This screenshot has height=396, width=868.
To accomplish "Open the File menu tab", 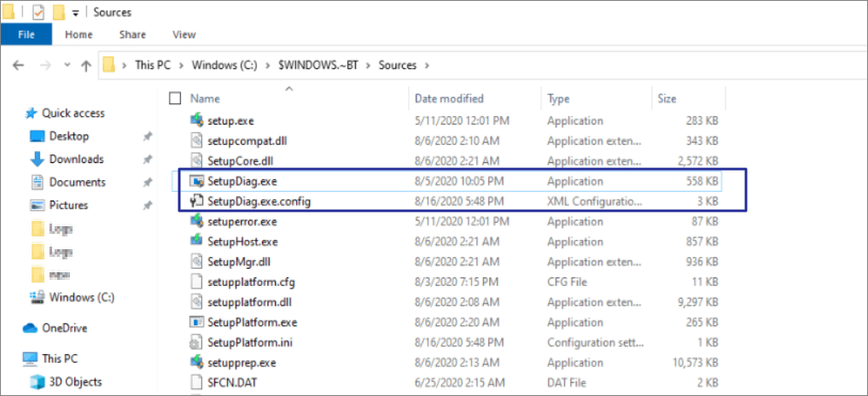I will 26,34.
